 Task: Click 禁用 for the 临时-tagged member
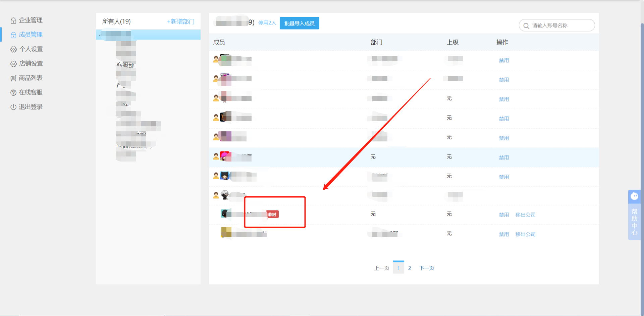(503, 215)
